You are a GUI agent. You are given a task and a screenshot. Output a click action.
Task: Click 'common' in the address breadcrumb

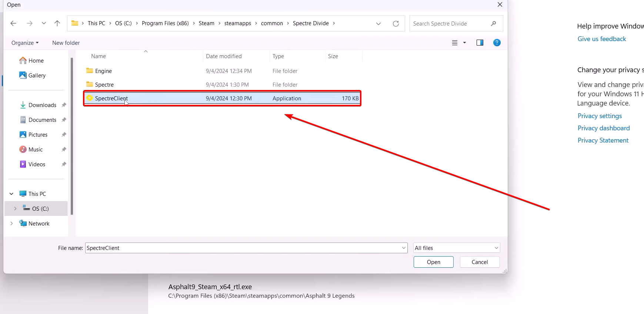click(272, 23)
